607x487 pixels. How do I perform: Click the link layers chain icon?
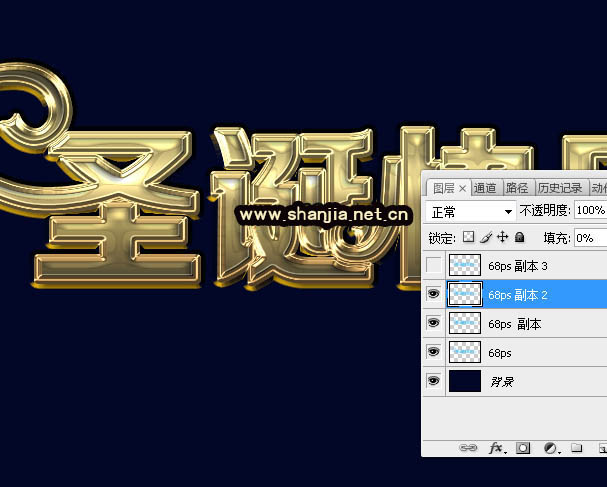468,448
